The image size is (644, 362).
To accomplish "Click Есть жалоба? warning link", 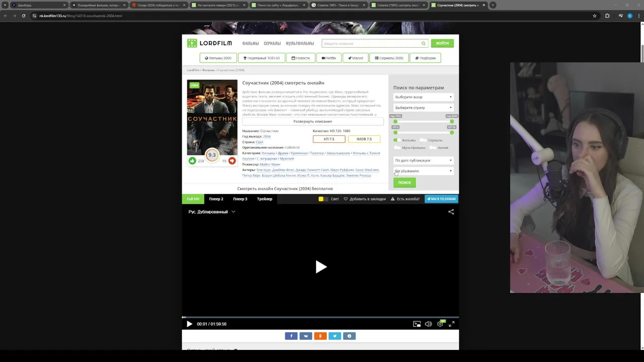I will (405, 199).
